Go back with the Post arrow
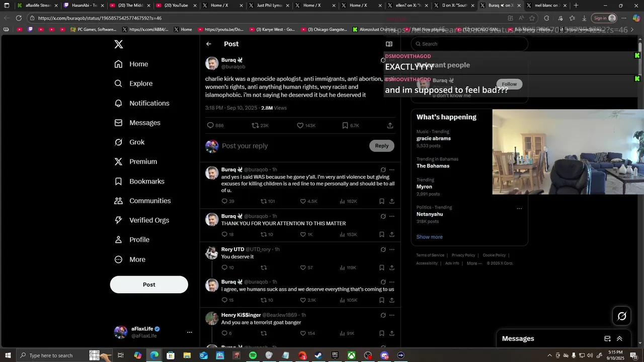This screenshot has height=362, width=644. click(209, 44)
